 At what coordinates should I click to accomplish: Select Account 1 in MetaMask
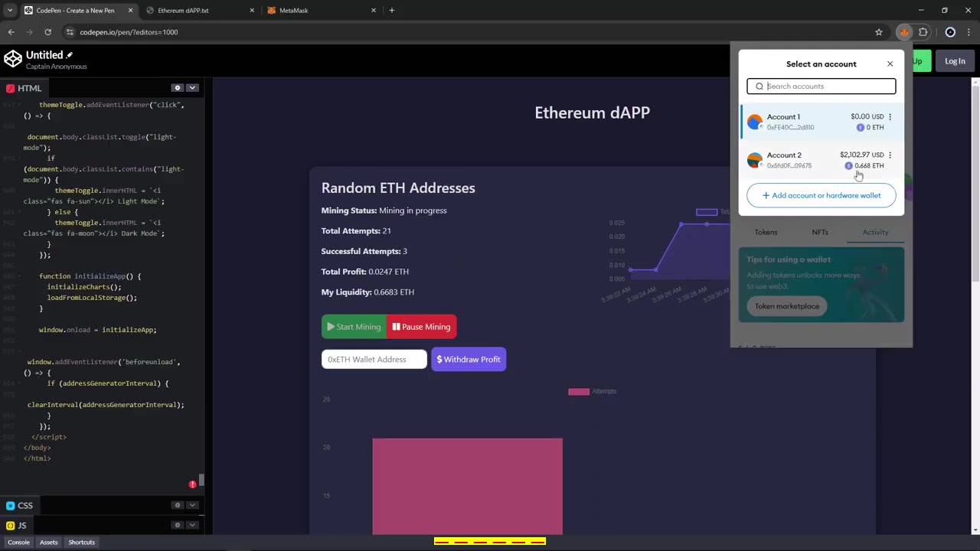click(x=822, y=122)
